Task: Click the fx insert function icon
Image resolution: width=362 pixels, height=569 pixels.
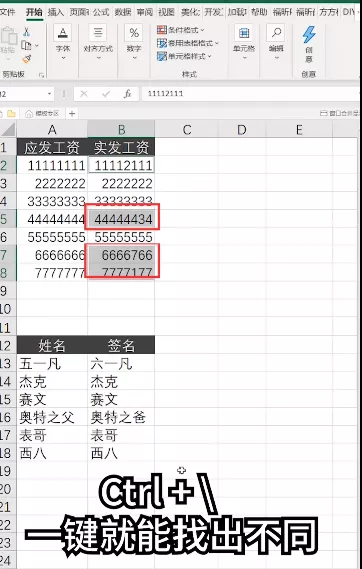Action: tap(128, 94)
